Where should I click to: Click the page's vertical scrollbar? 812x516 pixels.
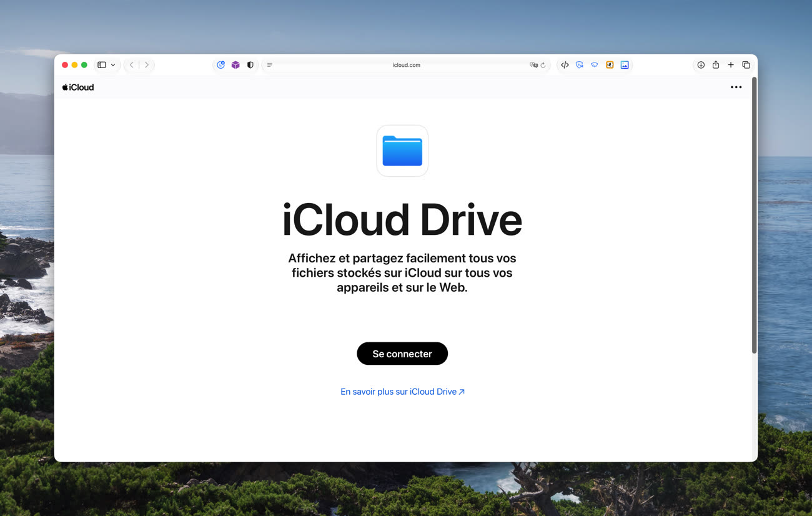tap(754, 216)
